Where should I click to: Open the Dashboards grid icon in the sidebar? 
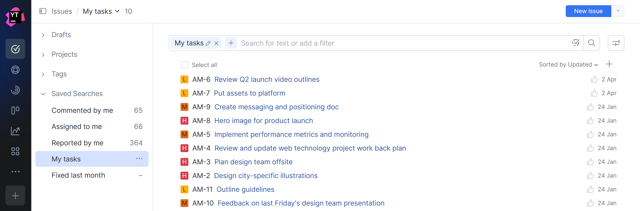point(15,151)
